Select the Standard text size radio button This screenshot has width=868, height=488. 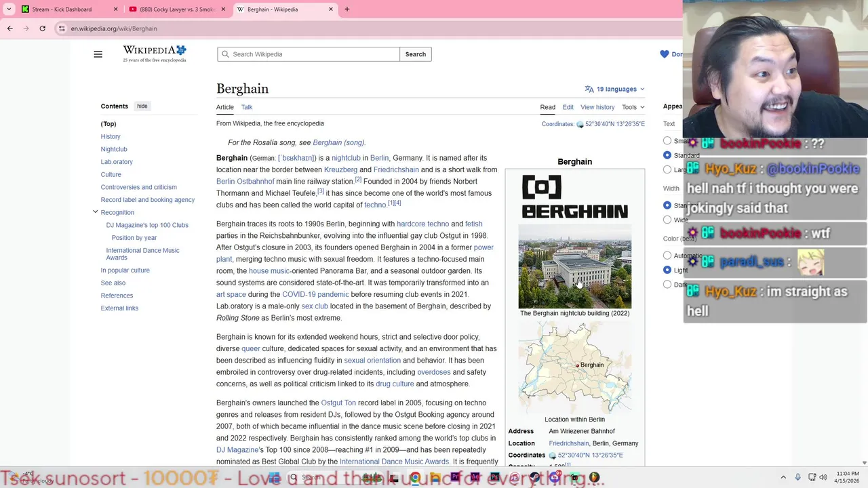pyautogui.click(x=667, y=155)
